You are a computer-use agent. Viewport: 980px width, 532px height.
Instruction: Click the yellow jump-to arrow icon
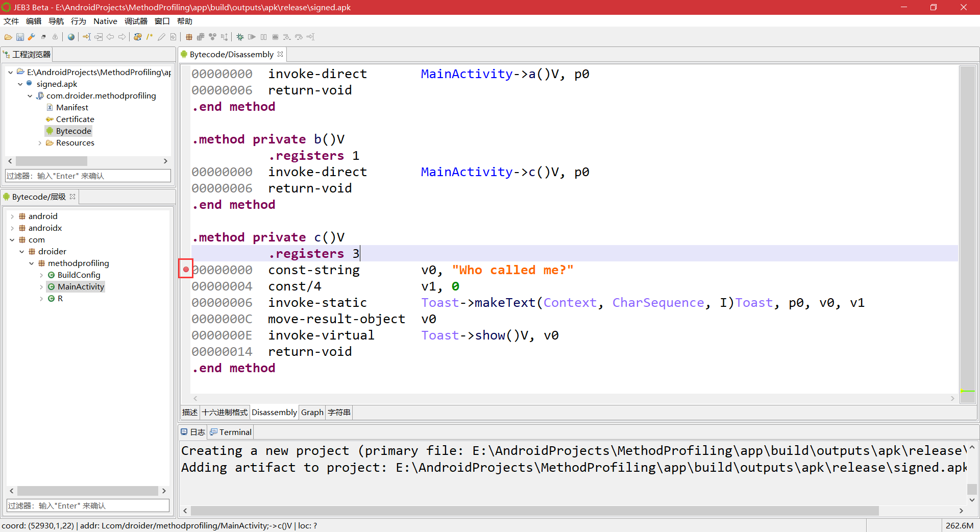pos(87,37)
